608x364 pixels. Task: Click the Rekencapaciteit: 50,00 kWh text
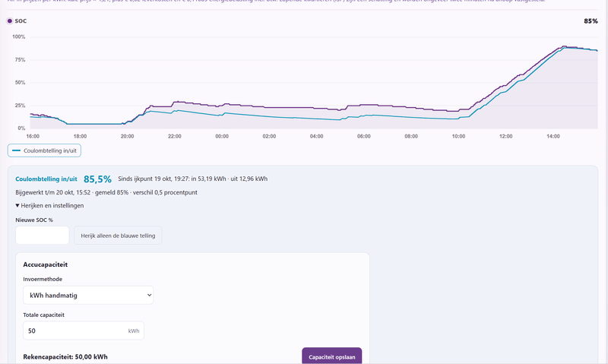[x=65, y=356]
